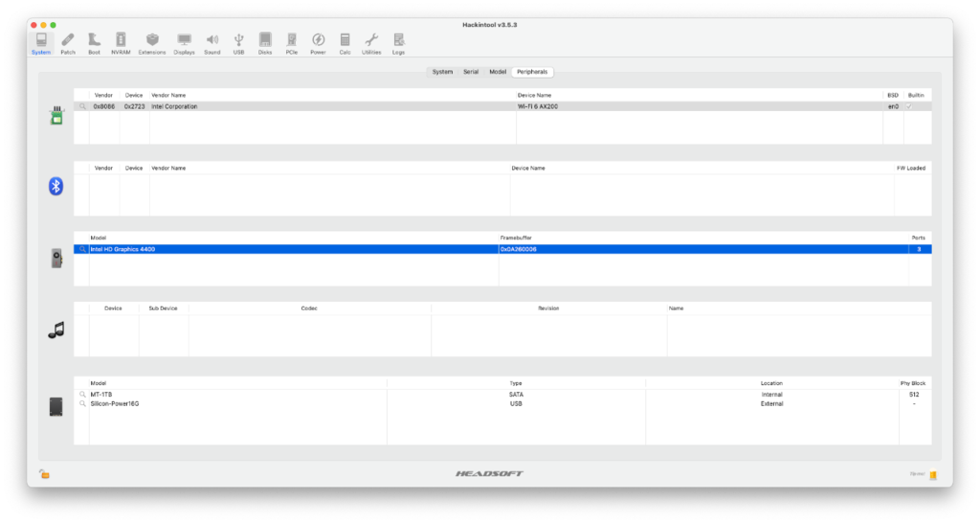Click the Internal location cell
The width and height of the screenshot is (980, 523).
tap(772, 395)
